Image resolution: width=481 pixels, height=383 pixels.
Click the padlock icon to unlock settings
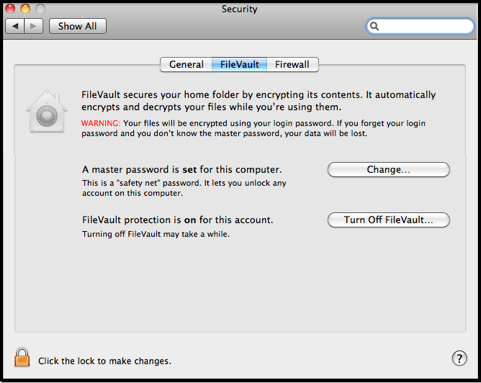(22, 357)
